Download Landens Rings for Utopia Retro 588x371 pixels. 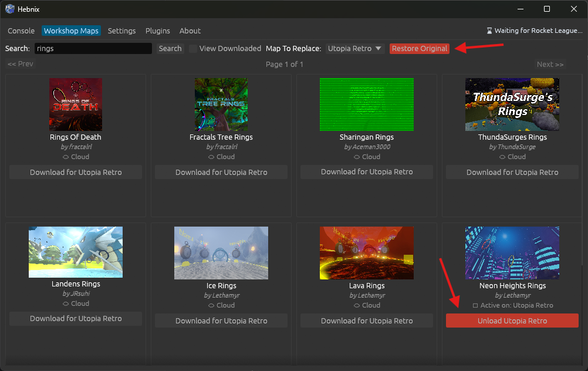76,319
